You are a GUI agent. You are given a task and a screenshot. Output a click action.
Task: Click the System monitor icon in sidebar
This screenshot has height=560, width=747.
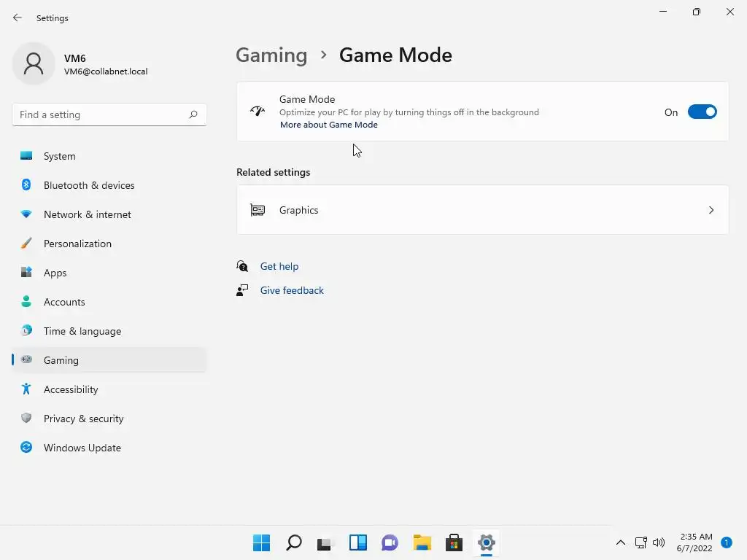(x=26, y=156)
